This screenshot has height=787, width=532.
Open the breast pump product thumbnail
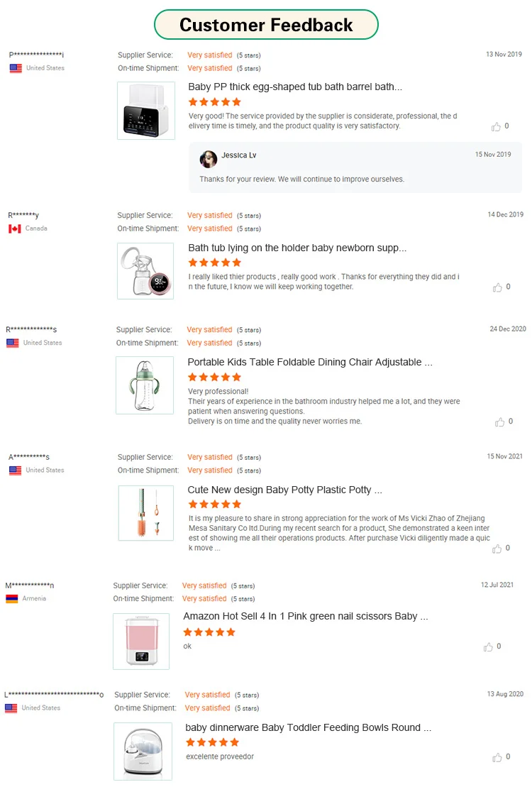coord(145,271)
